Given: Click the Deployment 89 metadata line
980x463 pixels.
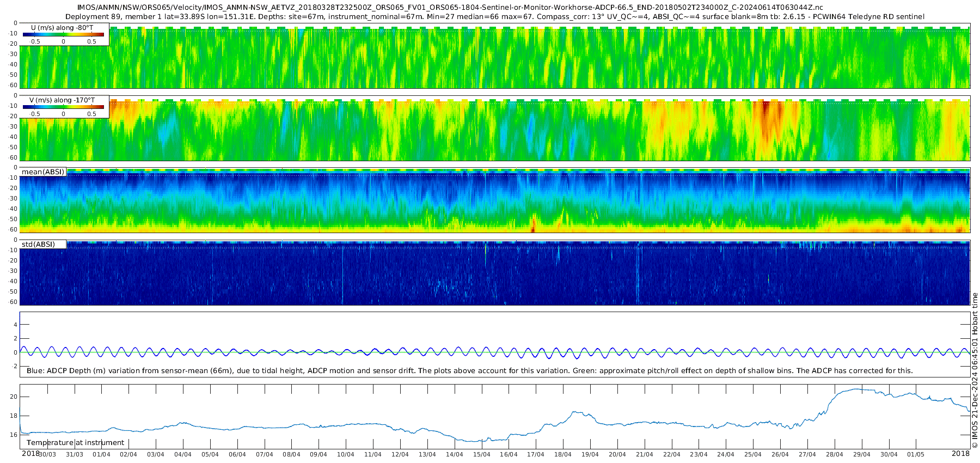Looking at the screenshot, I should point(494,17).
